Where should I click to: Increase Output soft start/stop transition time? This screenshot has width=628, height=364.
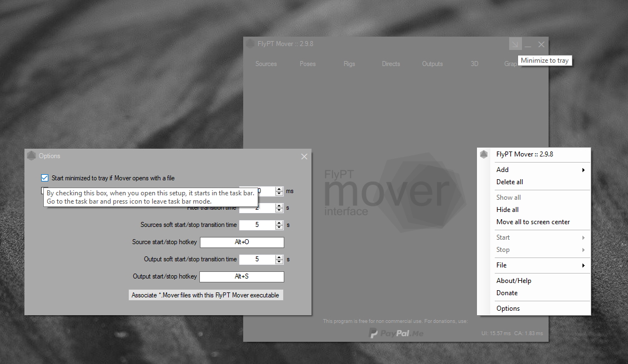pyautogui.click(x=279, y=257)
